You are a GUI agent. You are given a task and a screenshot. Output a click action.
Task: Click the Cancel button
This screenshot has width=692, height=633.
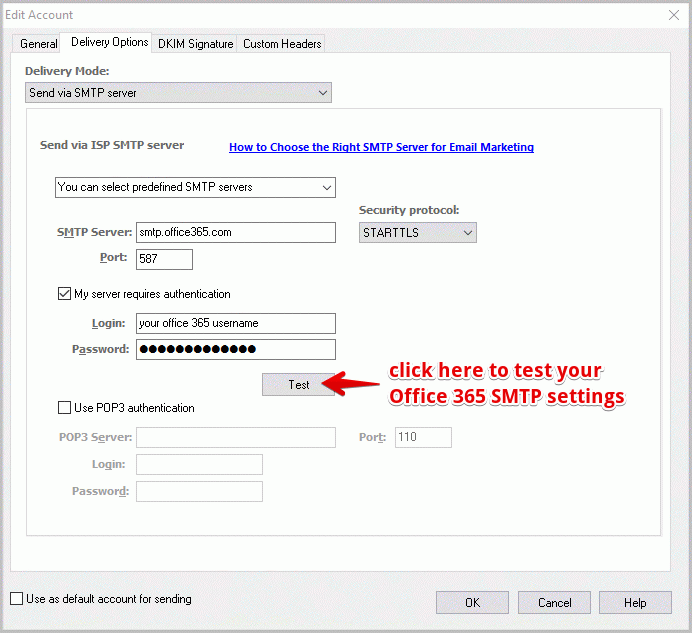(554, 603)
